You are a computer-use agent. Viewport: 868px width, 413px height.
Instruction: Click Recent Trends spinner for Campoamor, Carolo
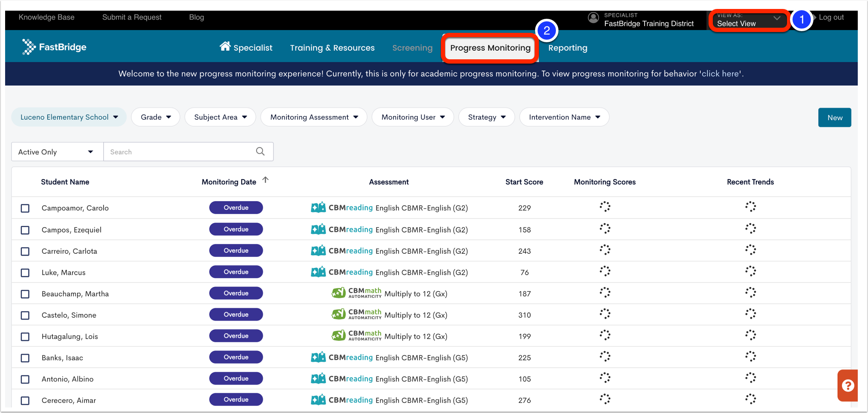pos(750,207)
